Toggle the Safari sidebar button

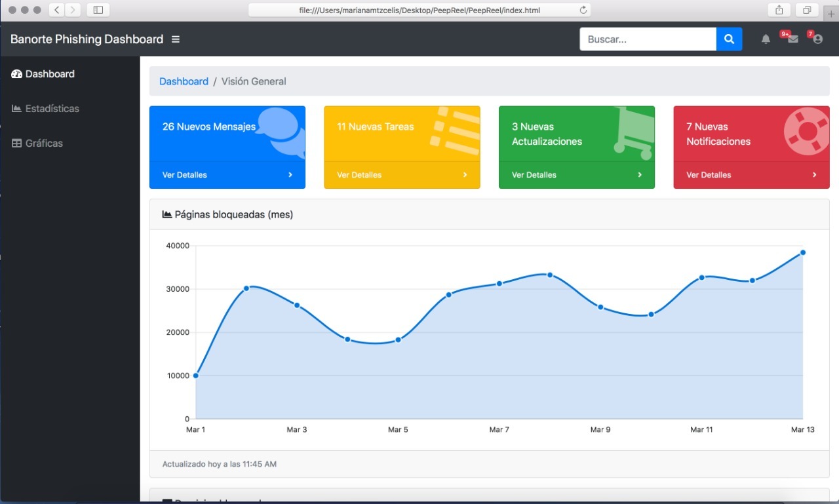[x=98, y=10]
